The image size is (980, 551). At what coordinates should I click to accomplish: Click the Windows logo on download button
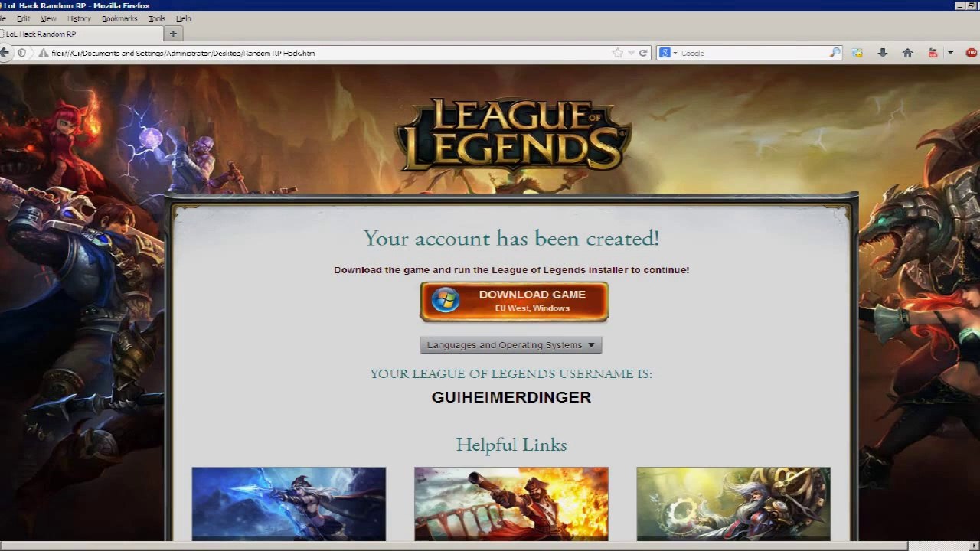(x=445, y=301)
